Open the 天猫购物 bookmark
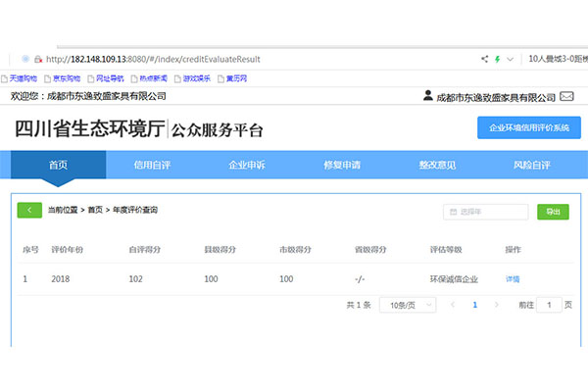Image resolution: width=588 pixels, height=392 pixels. (20, 78)
